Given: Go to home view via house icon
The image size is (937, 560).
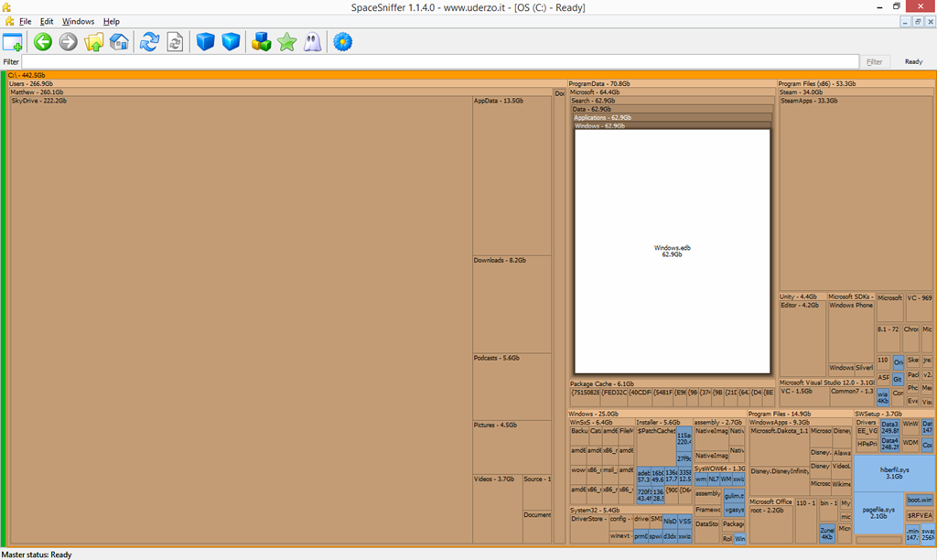Looking at the screenshot, I should coord(119,42).
